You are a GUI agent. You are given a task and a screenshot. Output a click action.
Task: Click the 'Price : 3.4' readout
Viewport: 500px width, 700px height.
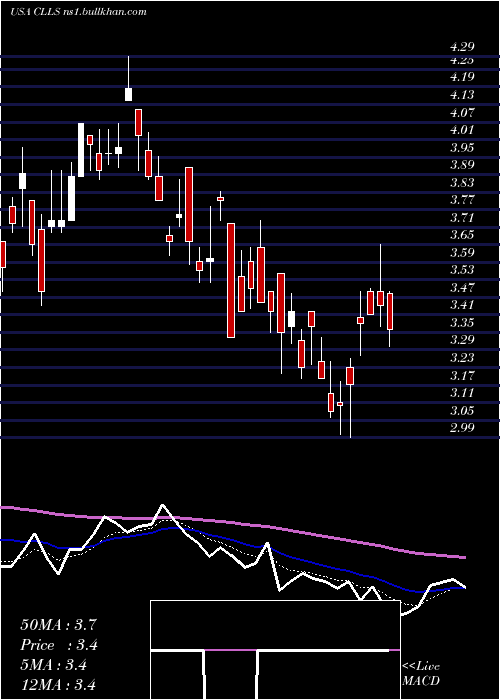pyautogui.click(x=59, y=645)
